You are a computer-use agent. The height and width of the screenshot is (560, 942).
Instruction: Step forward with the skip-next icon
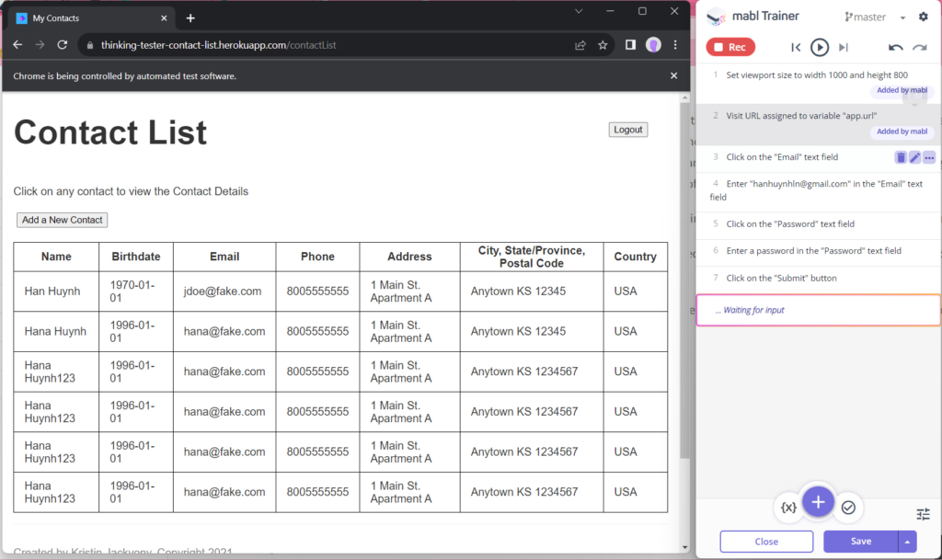(x=843, y=47)
